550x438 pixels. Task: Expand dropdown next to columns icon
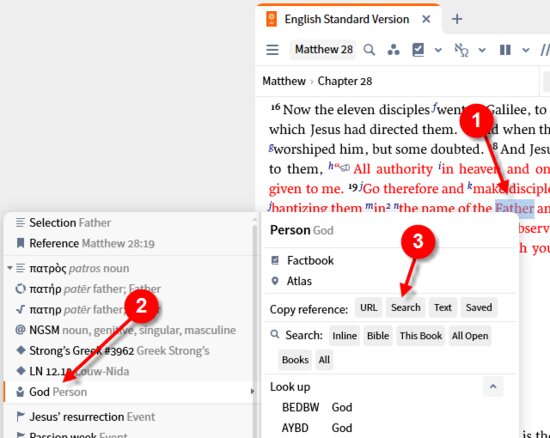click(526, 50)
